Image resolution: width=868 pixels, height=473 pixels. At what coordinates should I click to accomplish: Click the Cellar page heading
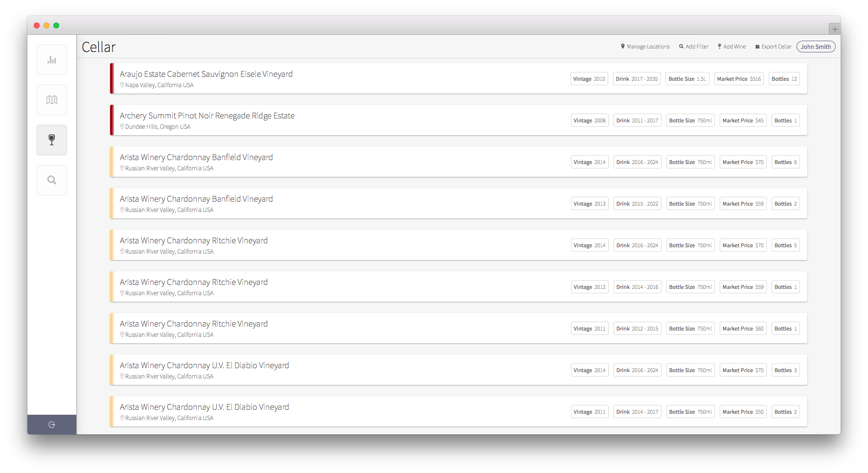coord(99,47)
